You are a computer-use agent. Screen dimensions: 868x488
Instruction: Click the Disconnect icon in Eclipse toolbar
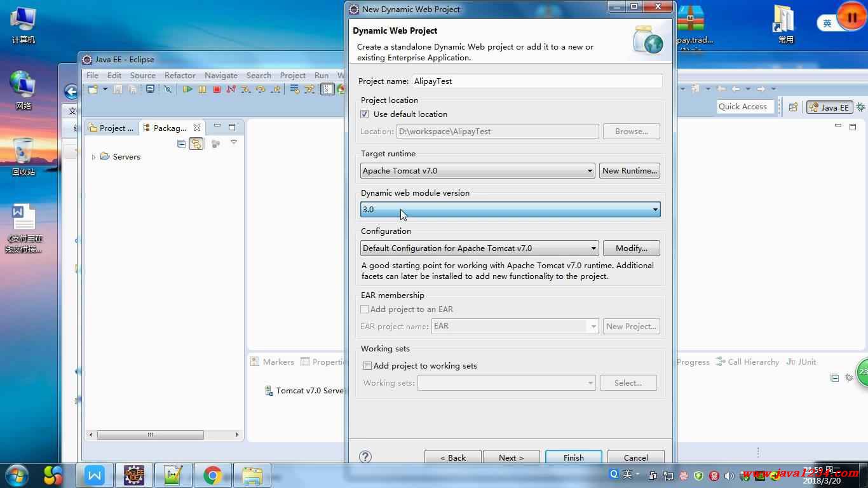coord(231,90)
